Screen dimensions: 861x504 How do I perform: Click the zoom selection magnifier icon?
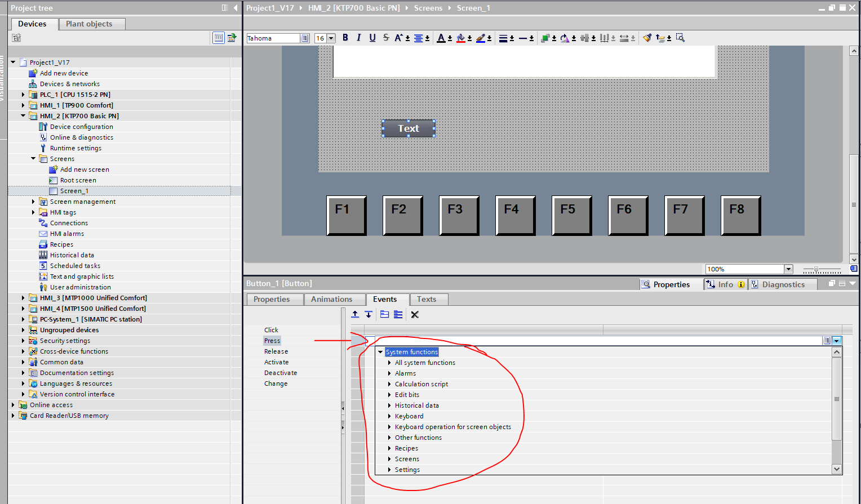coord(680,38)
